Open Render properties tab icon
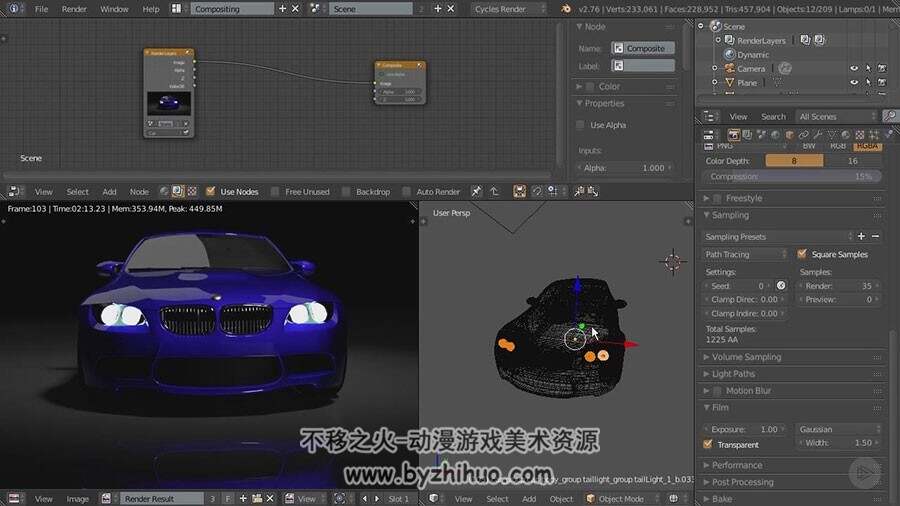Viewport: 900px width, 506px height. pos(734,135)
